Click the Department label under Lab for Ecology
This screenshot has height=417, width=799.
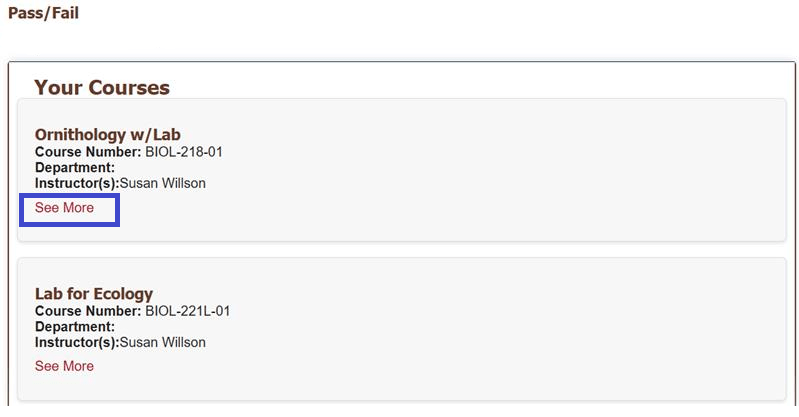(x=75, y=326)
